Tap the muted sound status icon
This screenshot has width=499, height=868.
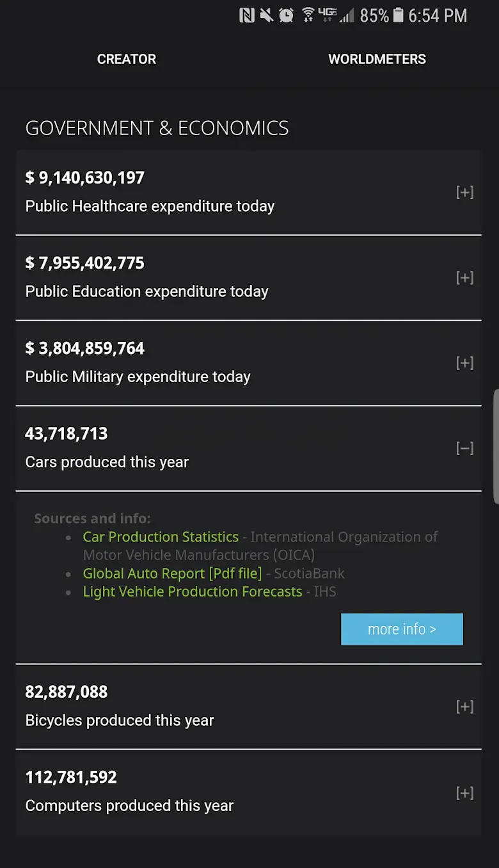(266, 15)
